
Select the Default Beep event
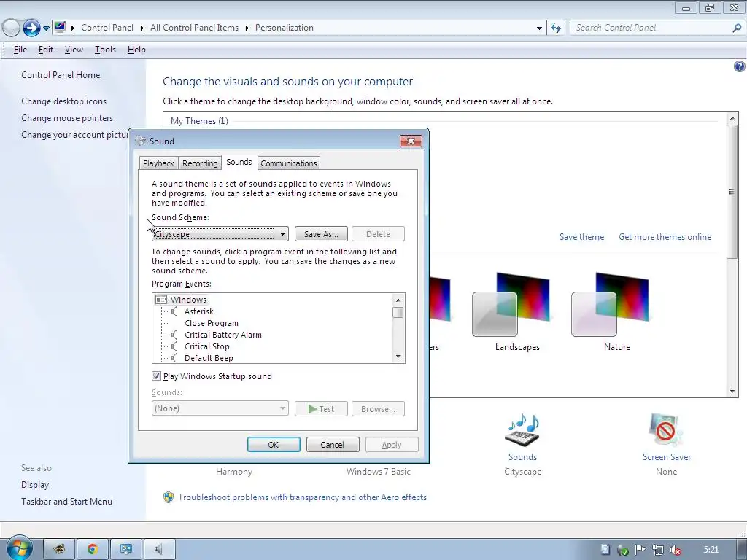(x=209, y=358)
